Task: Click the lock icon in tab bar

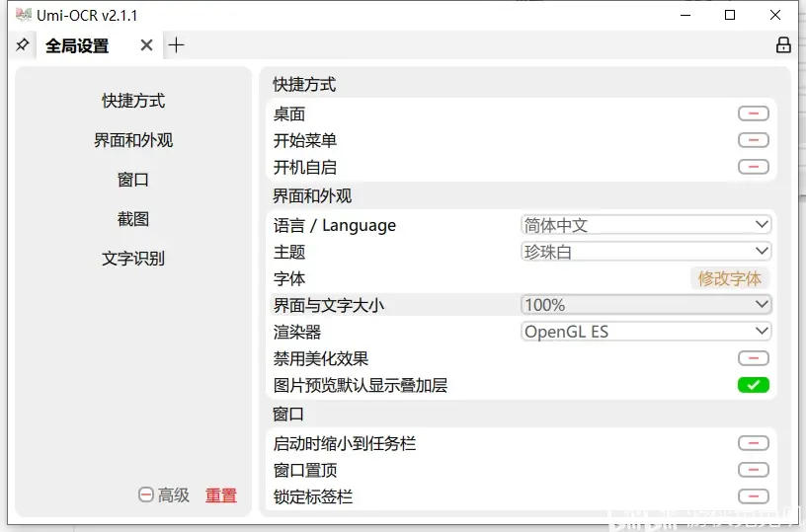Action: tap(783, 45)
